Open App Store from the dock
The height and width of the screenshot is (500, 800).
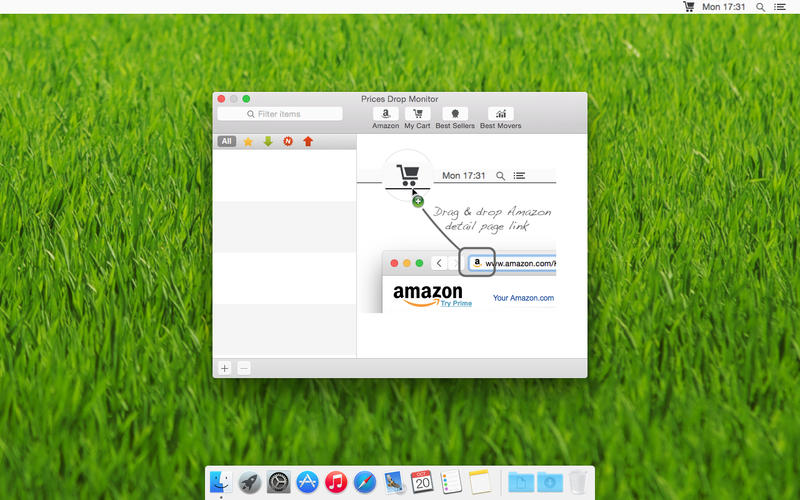[307, 482]
